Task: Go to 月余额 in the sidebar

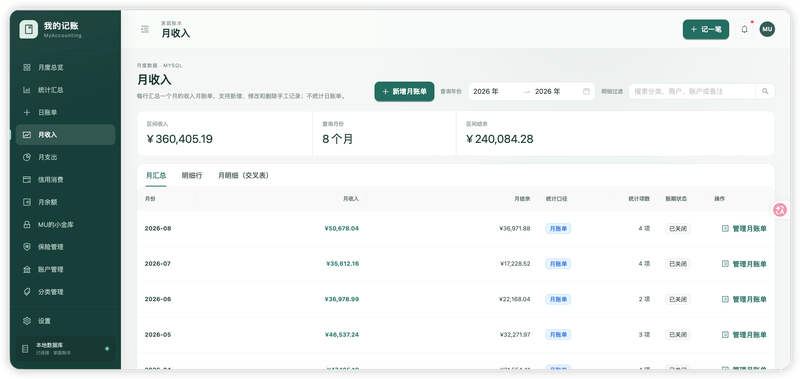Action: tap(65, 202)
